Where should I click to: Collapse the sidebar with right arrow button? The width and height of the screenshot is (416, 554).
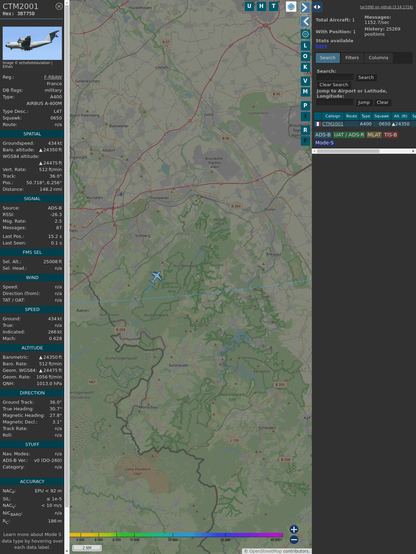pos(305,7)
